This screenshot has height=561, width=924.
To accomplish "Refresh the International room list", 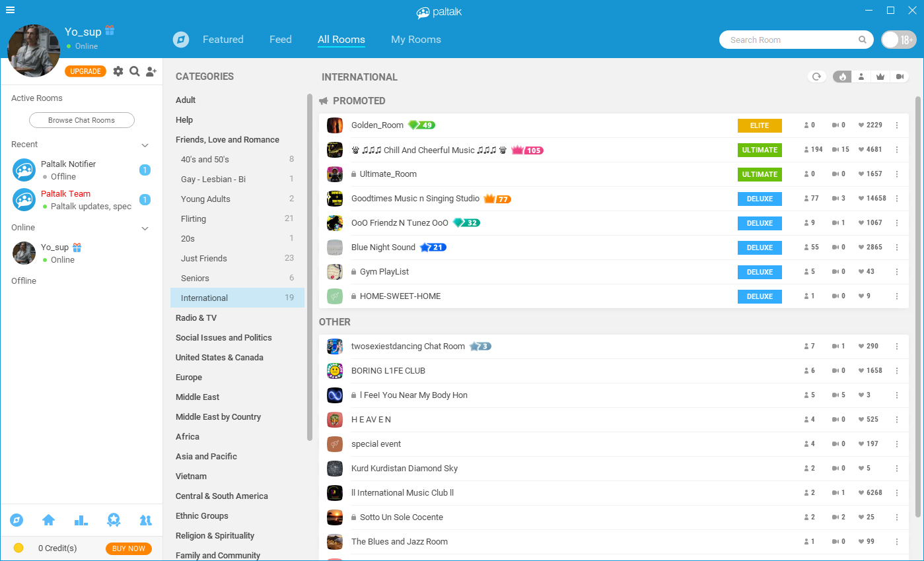I will tap(817, 77).
